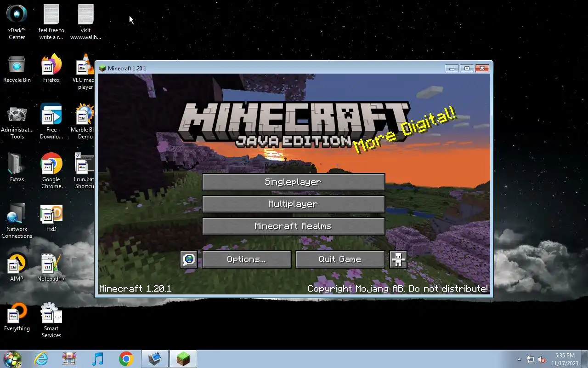Viewport: 588px width, 368px height.
Task: Open WinRAR from the taskbar
Action: point(69,359)
